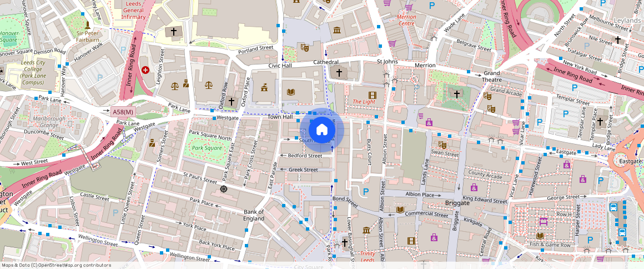644x269 pixels.
Task: Click the museum icon above Trinity Leeds
Action: (x=366, y=230)
